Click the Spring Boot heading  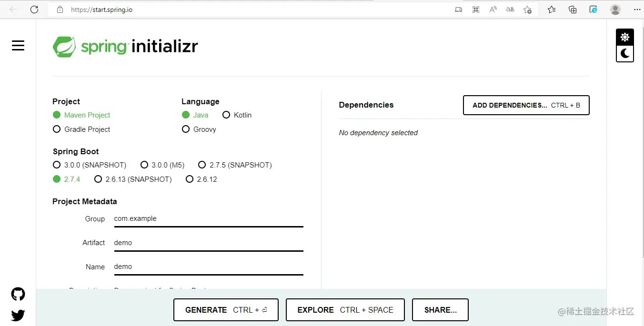[x=76, y=151]
